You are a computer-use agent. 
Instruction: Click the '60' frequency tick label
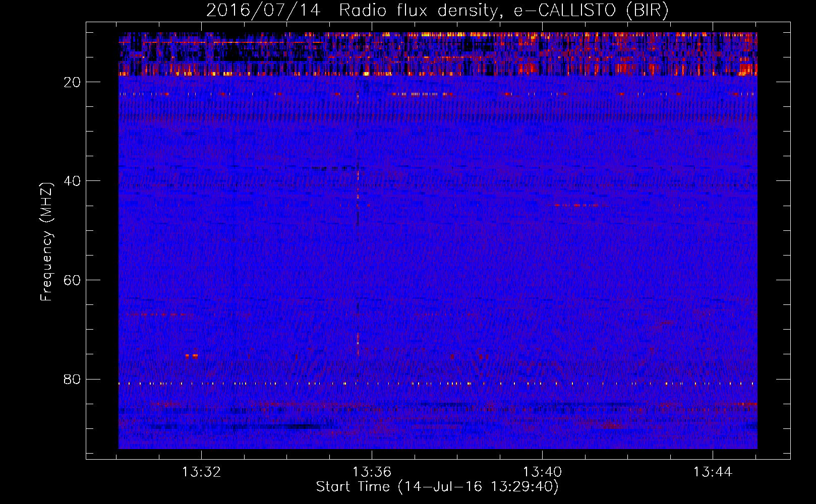tap(73, 280)
